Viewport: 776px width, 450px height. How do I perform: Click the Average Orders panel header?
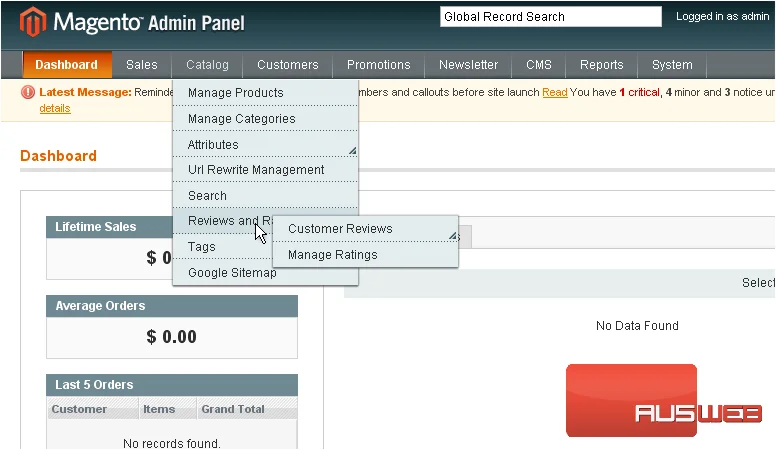point(172,306)
